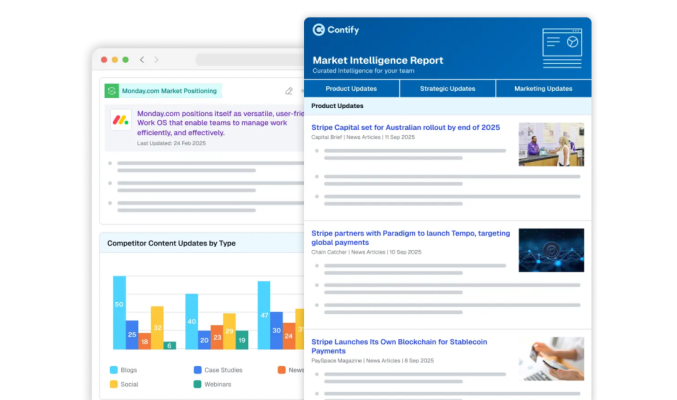Screen dimensions: 677x400
Task: Click the dark blue bar labeled 20
Action: pos(204,340)
